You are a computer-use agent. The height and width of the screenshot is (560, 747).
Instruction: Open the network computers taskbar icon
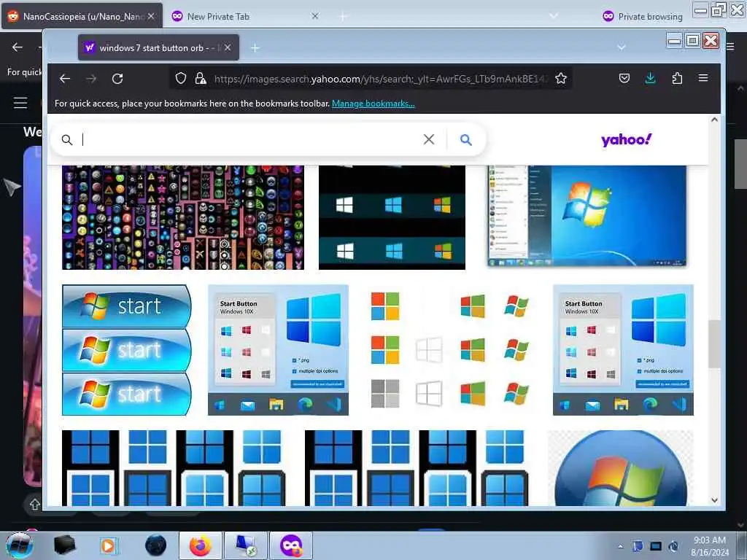[x=245, y=545]
